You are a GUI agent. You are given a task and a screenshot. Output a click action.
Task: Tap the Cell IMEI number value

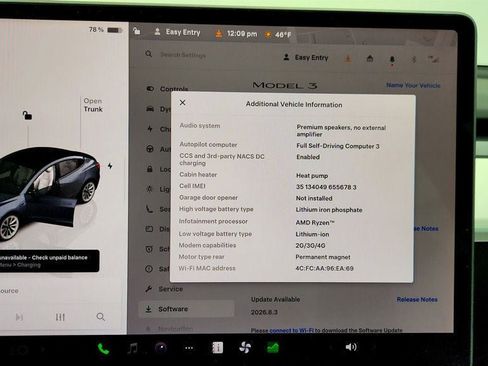point(326,187)
